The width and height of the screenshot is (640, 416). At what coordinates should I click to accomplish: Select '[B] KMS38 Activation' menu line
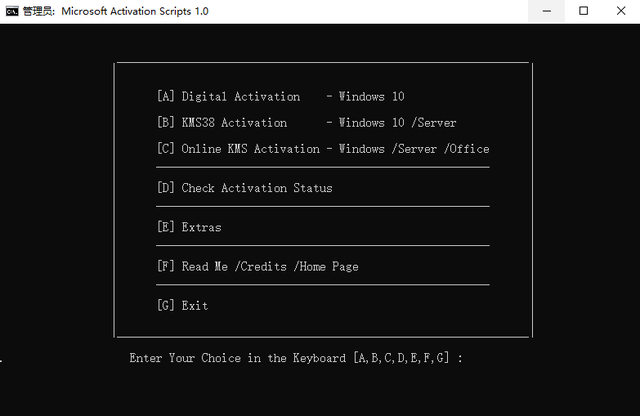(307, 122)
